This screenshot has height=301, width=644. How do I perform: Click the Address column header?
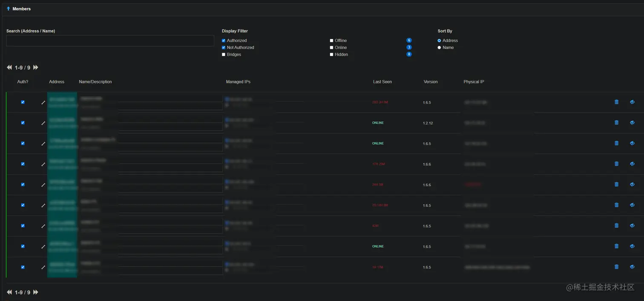pos(57,82)
